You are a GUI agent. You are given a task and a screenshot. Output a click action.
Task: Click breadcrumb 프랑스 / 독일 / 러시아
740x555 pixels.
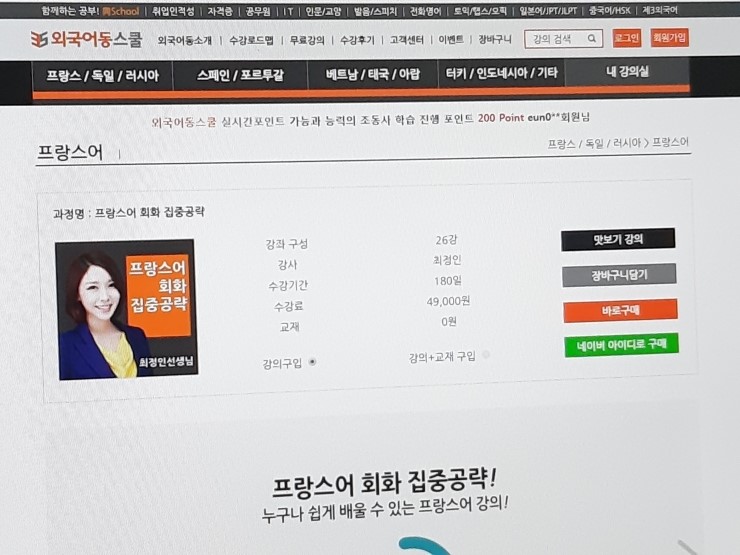pyautogui.click(x=594, y=143)
